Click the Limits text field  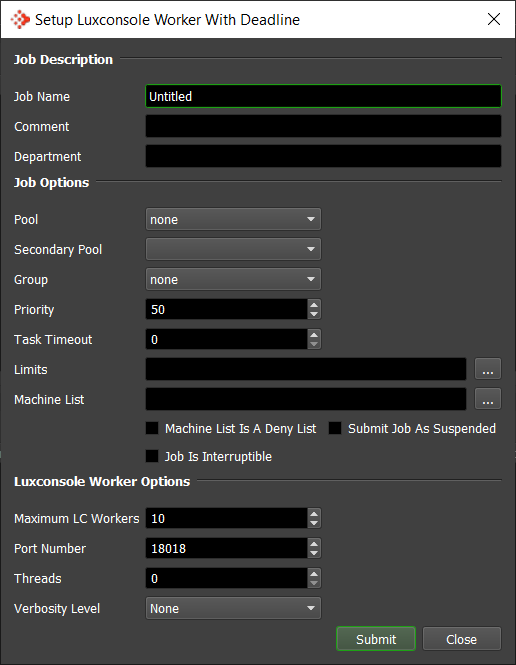[x=306, y=369]
